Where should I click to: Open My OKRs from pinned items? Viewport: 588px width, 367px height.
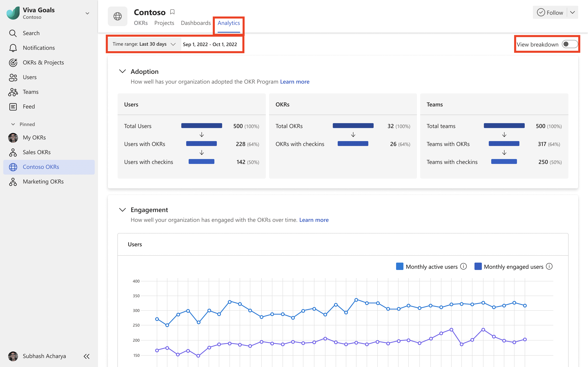point(34,137)
